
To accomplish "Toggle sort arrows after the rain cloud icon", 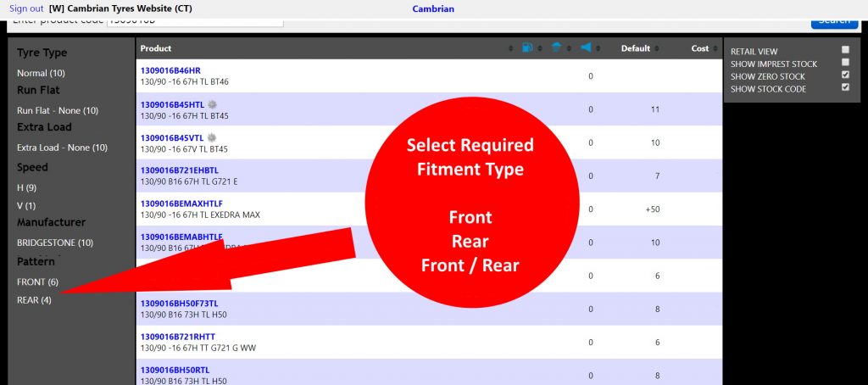I will point(568,48).
